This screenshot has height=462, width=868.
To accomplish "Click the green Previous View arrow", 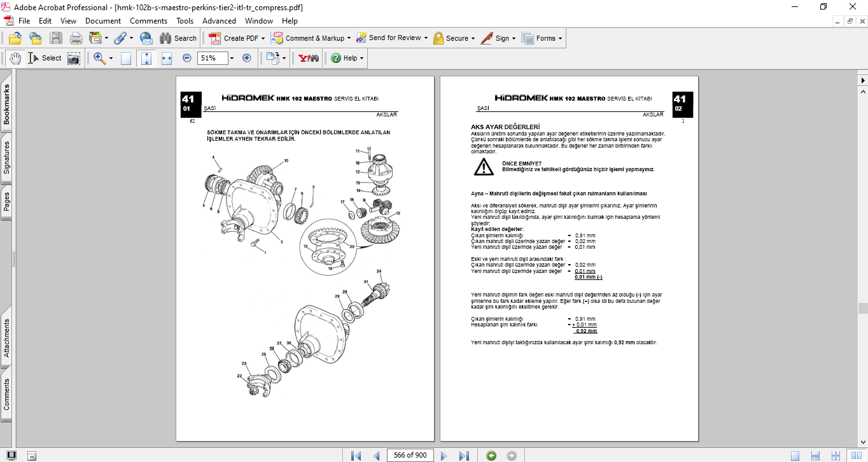I will click(491, 456).
